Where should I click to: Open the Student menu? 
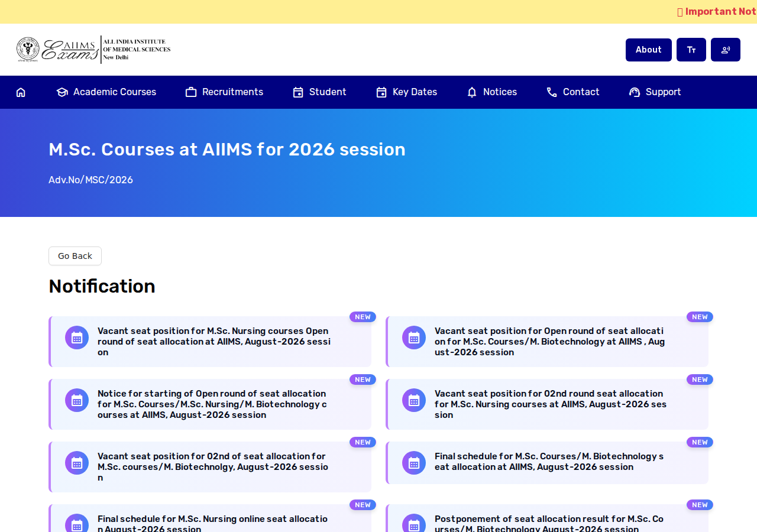[x=319, y=92]
